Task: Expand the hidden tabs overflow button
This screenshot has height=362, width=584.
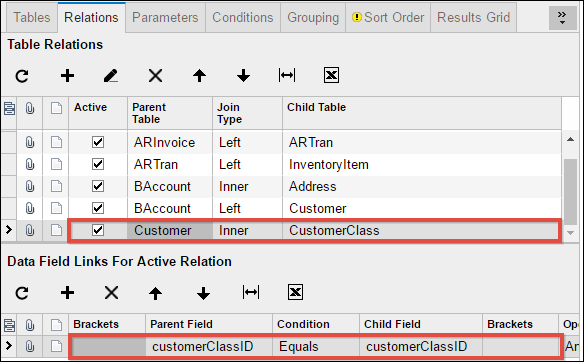Action: click(562, 18)
